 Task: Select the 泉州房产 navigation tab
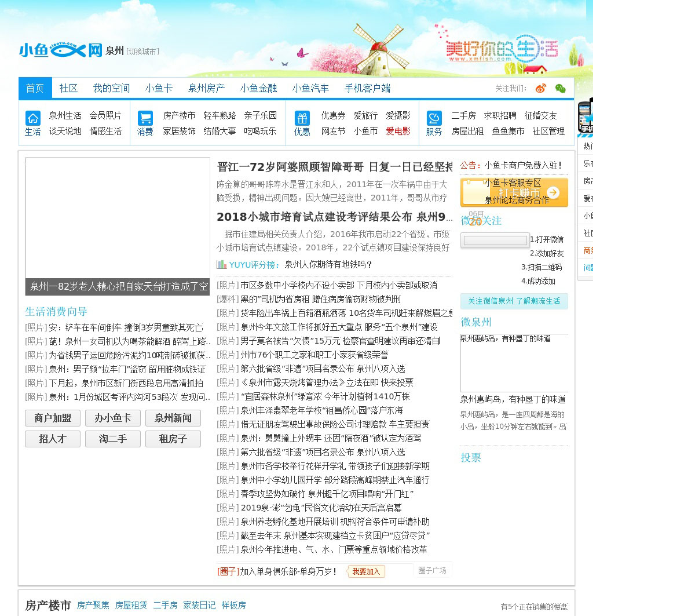(x=206, y=88)
